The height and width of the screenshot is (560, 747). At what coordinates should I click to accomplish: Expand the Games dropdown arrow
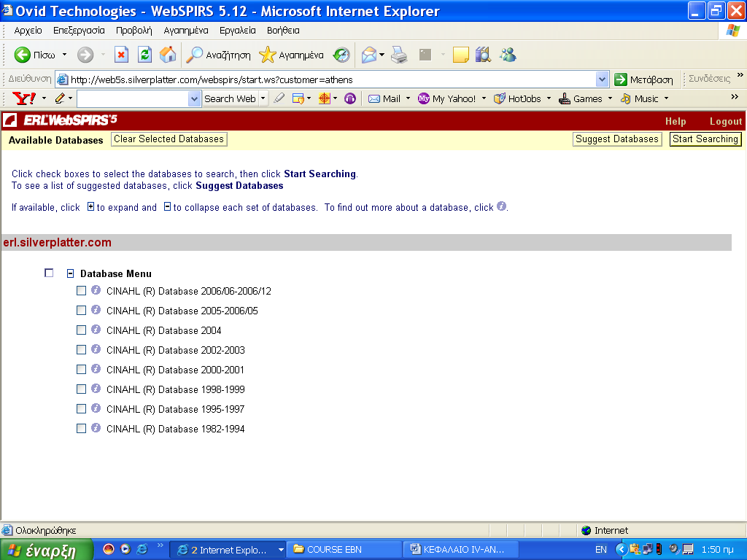click(x=611, y=98)
